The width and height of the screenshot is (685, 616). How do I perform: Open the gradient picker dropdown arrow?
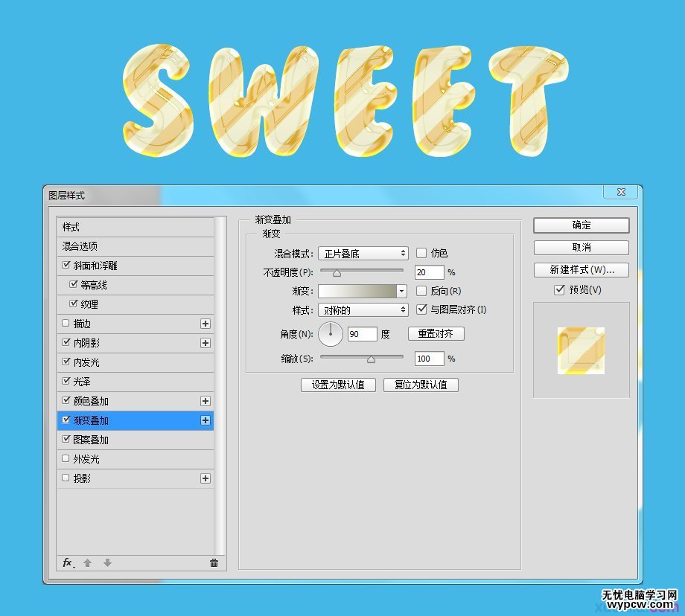pyautogui.click(x=401, y=291)
